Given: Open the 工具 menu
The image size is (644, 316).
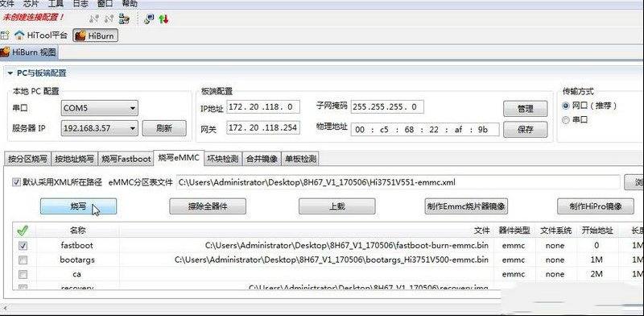Looking at the screenshot, I should click(x=56, y=4).
